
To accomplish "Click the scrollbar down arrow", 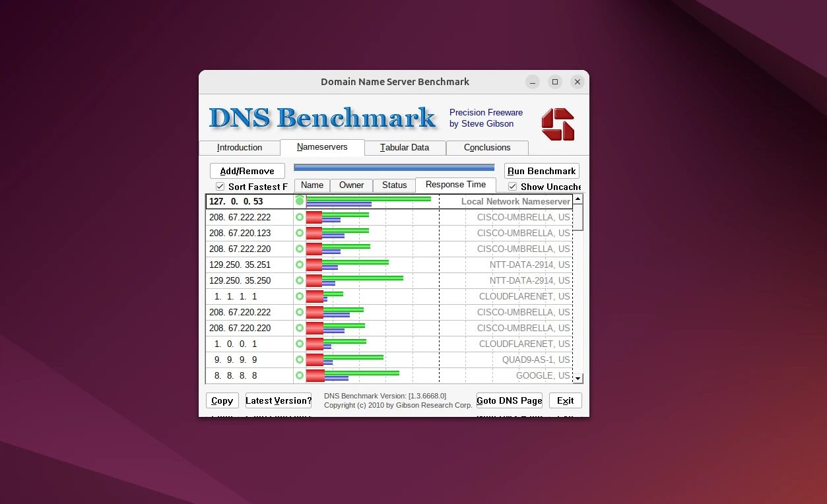I will click(578, 378).
